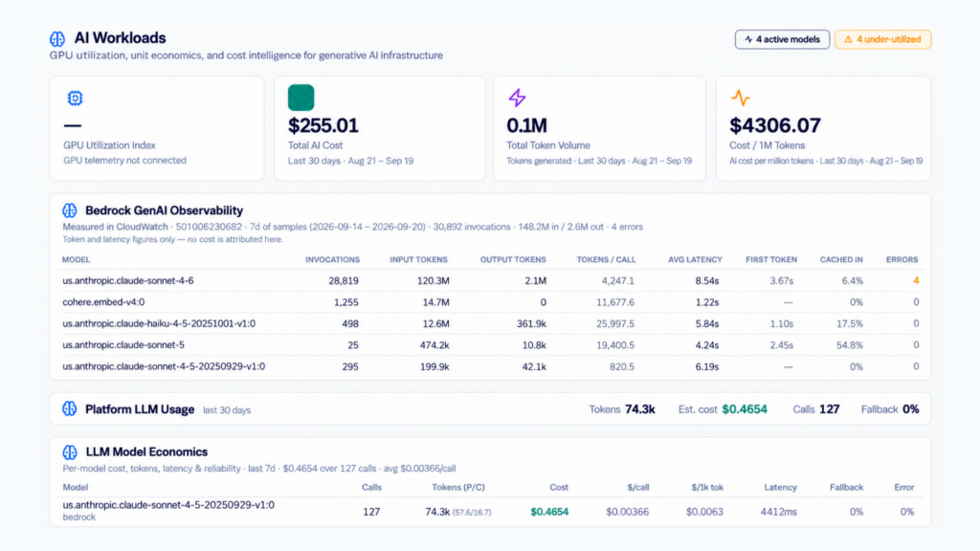Click Calls 127 in Platform usage bar
The height and width of the screenshot is (551, 980).
(x=816, y=409)
